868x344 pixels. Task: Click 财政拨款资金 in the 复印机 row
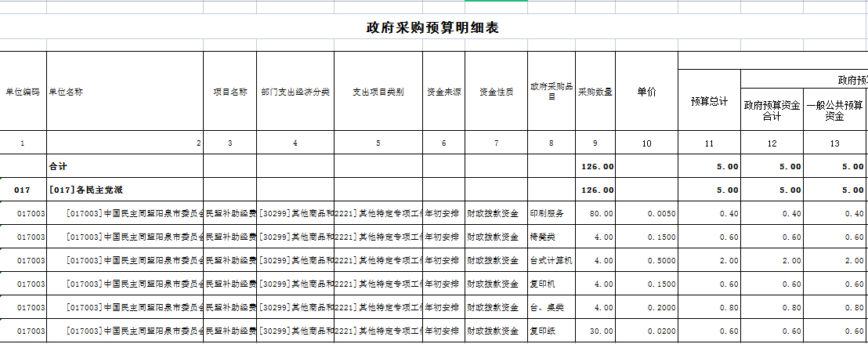[497, 284]
